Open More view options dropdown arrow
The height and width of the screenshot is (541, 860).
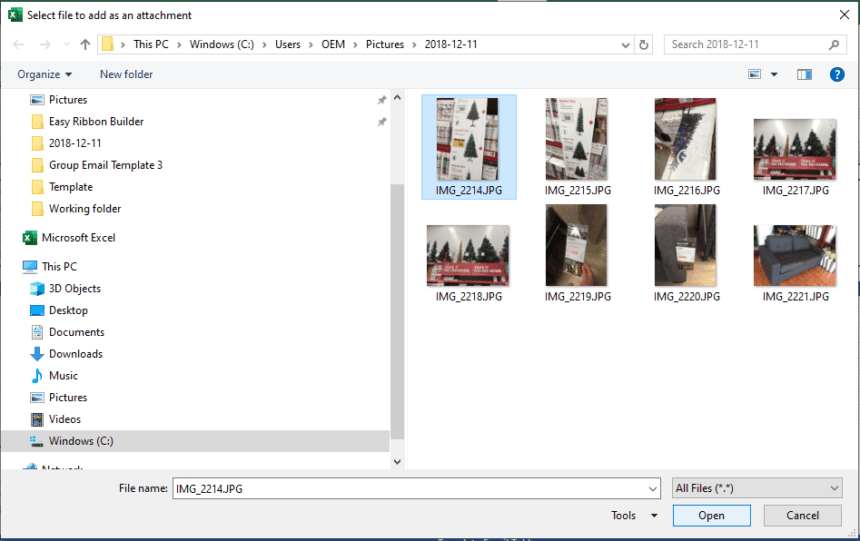[x=774, y=74]
